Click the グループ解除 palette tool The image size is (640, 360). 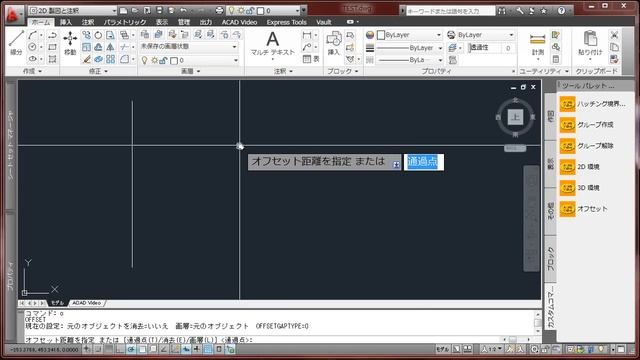point(587,146)
